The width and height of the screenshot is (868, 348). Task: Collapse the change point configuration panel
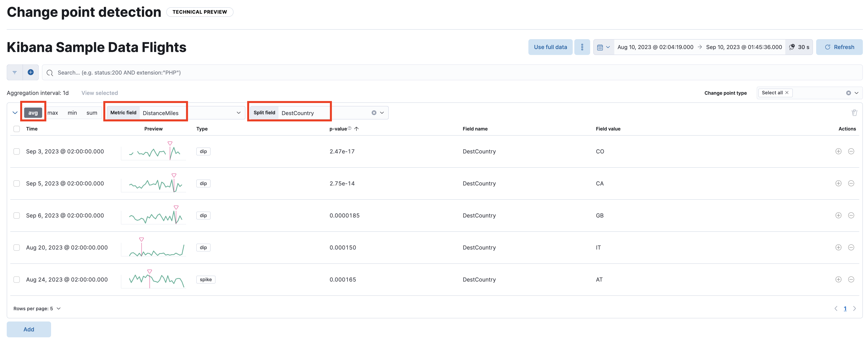15,113
